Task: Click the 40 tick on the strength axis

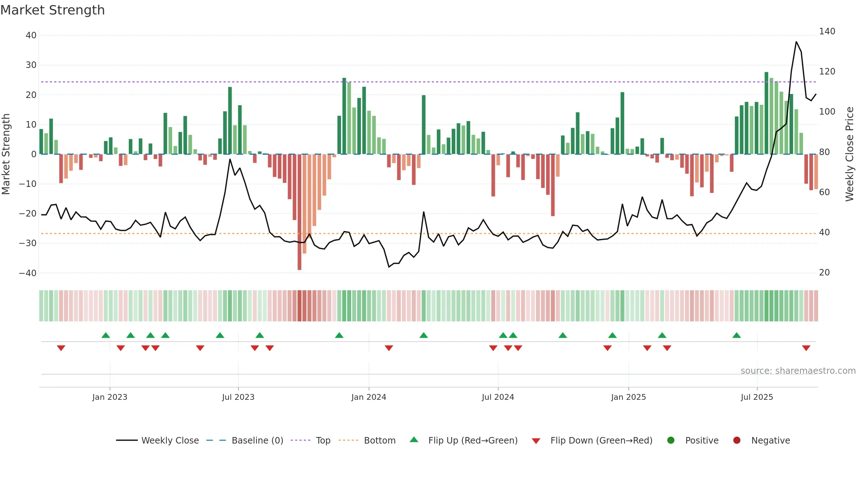Action: (31, 35)
